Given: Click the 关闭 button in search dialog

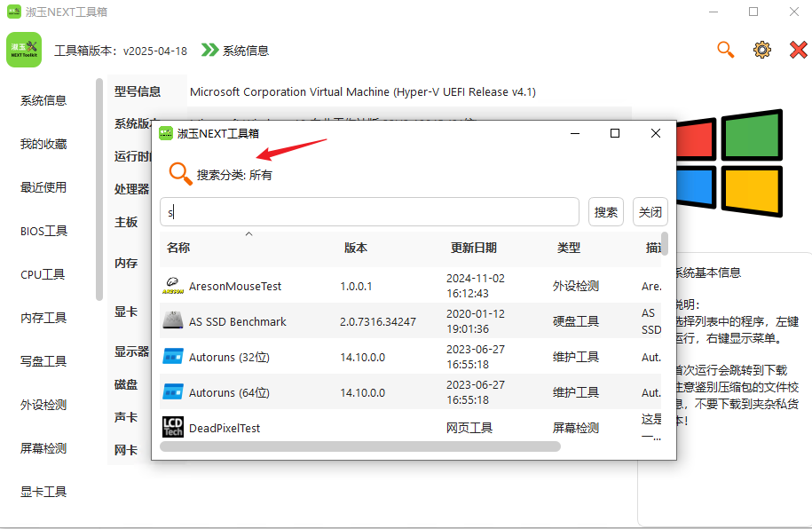Looking at the screenshot, I should (650, 212).
